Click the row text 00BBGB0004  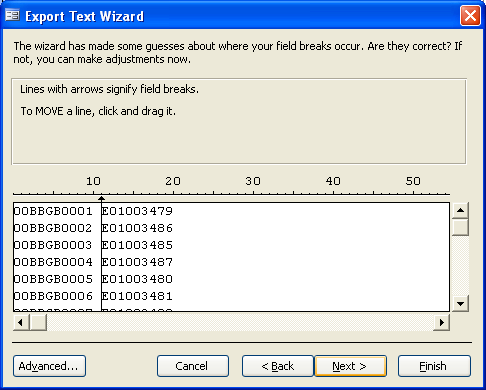tap(53, 262)
